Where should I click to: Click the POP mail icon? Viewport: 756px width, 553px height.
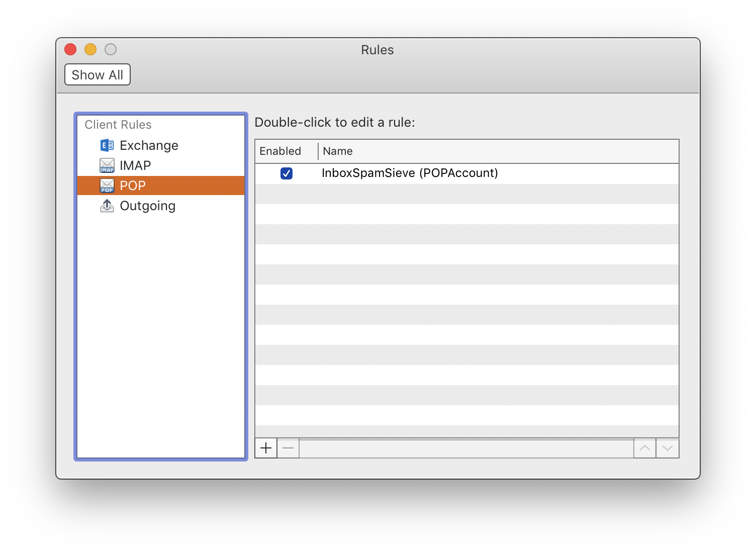point(106,186)
